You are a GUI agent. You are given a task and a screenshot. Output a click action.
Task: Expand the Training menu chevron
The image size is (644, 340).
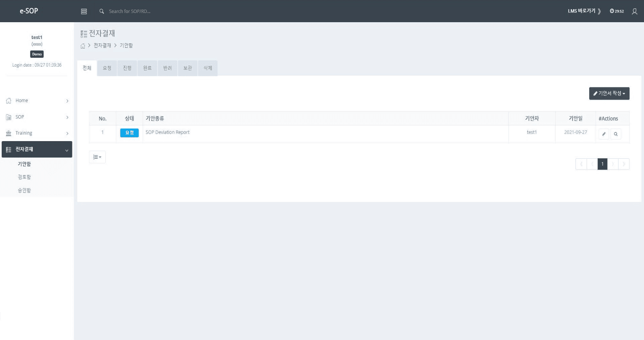point(67,133)
